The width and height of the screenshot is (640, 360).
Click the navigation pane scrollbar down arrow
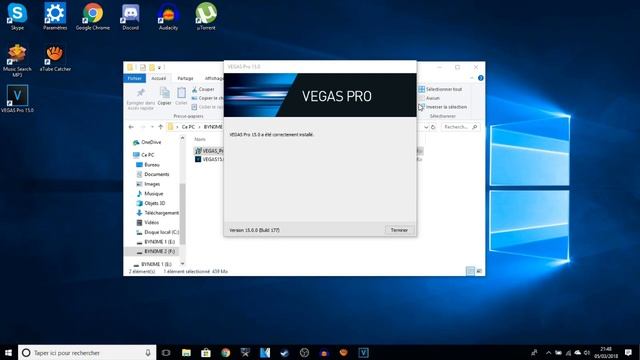182,264
